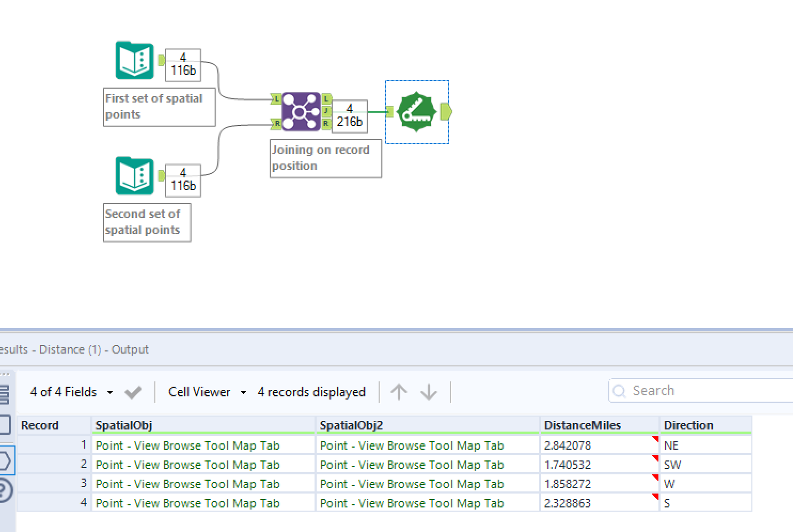Select the Distance tool on canvas
Screen dimensions: 793x532
[x=416, y=112]
